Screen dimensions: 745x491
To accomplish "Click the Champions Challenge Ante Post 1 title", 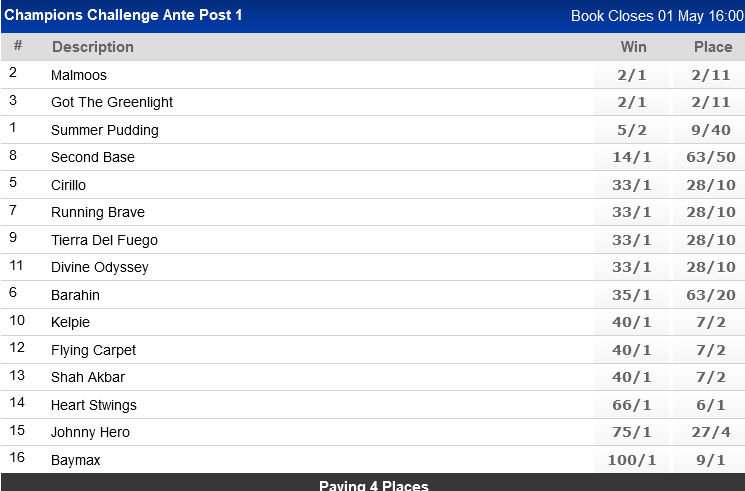I will point(123,16).
